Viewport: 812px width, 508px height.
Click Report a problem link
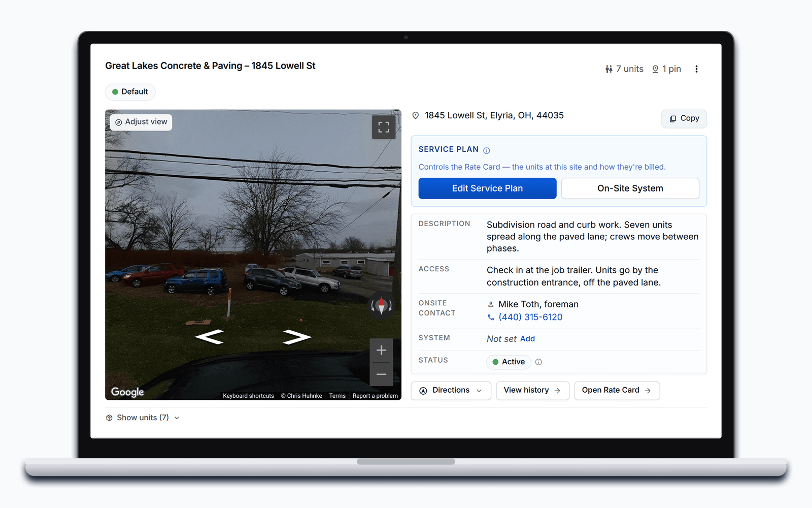point(375,396)
